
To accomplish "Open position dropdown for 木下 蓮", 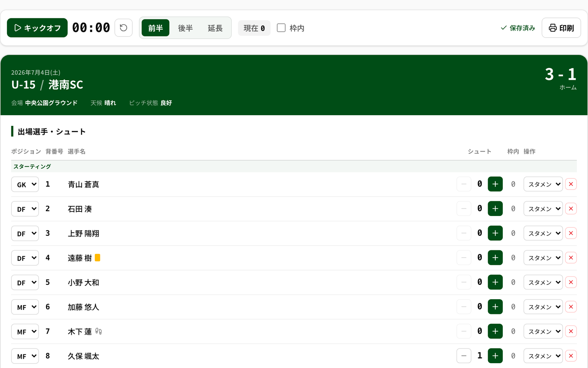I will [25, 332].
